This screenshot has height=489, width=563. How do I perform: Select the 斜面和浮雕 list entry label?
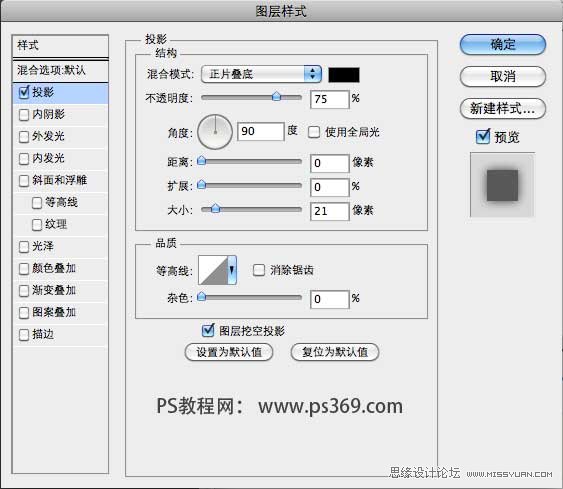tap(60, 180)
